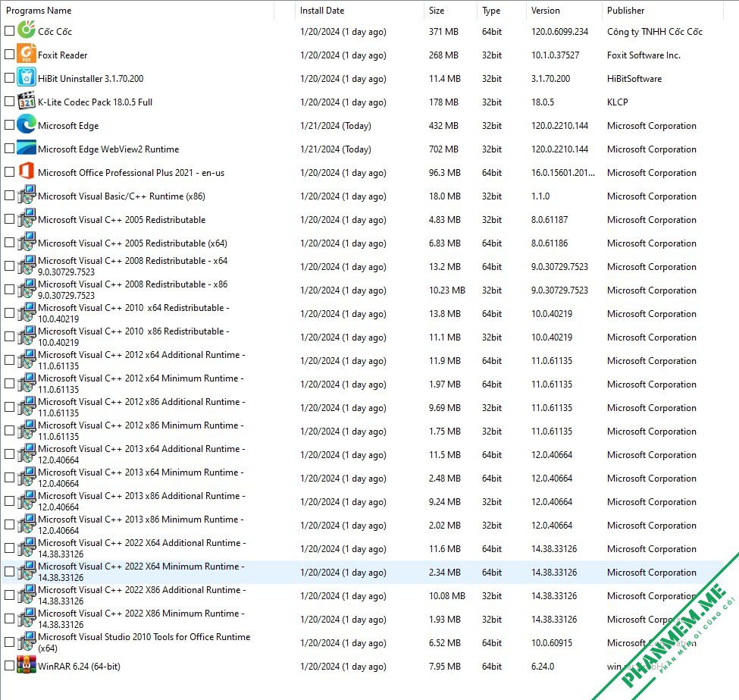This screenshot has width=739, height=700.
Task: Click the 702 MB size value
Action: (443, 149)
